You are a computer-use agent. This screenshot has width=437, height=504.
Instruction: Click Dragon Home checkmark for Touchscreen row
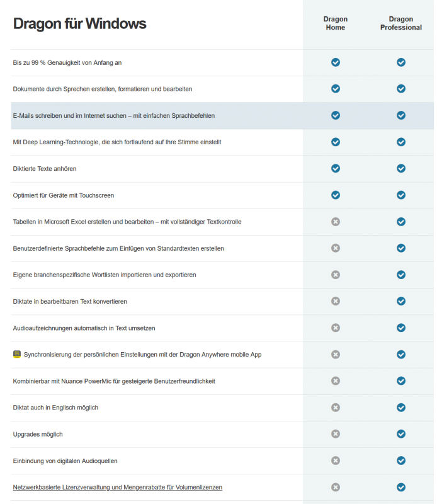pyautogui.click(x=336, y=195)
